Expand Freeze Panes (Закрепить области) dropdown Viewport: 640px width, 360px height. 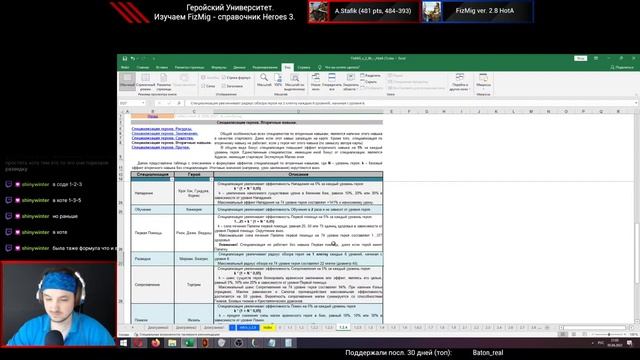351,82
